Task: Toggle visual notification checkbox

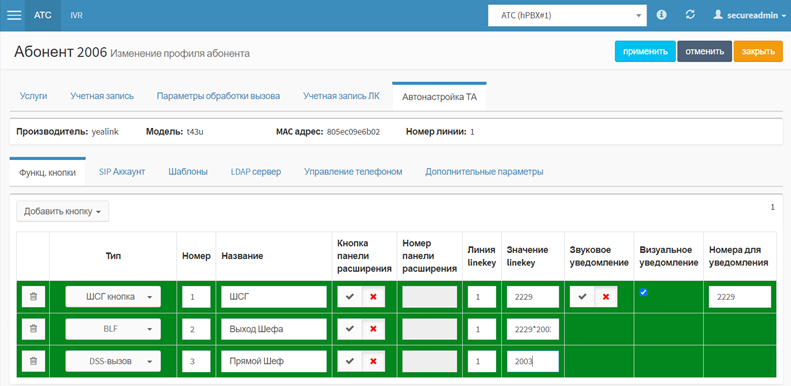Action: click(x=643, y=293)
